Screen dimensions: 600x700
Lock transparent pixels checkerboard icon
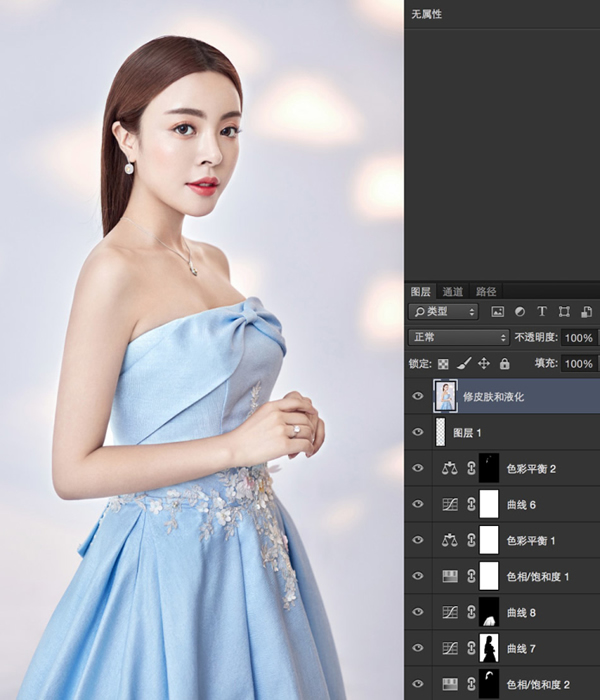click(443, 364)
